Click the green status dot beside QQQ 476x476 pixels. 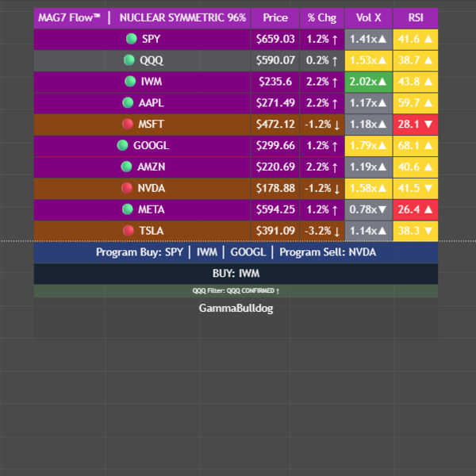coord(129,60)
